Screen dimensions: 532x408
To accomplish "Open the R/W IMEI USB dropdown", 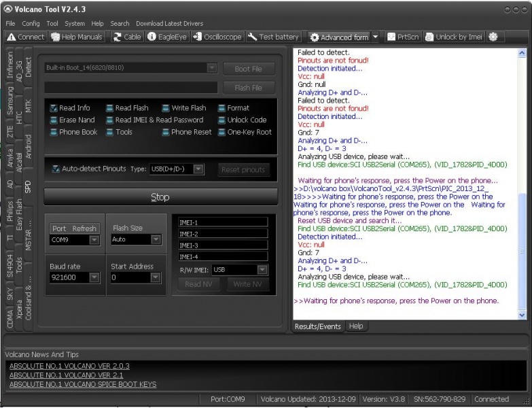I will click(262, 269).
